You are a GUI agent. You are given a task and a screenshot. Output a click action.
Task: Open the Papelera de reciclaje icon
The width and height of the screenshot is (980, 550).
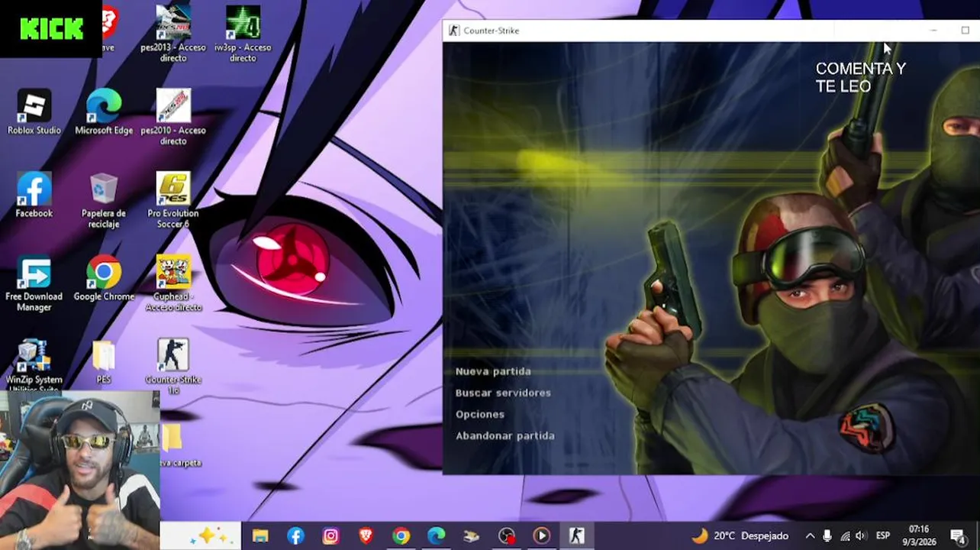click(104, 200)
